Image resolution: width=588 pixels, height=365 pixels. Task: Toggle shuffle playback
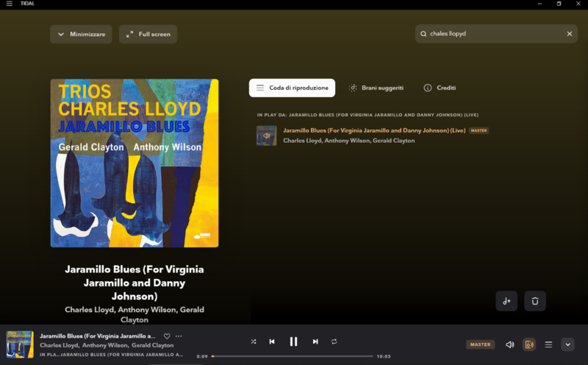tap(254, 341)
